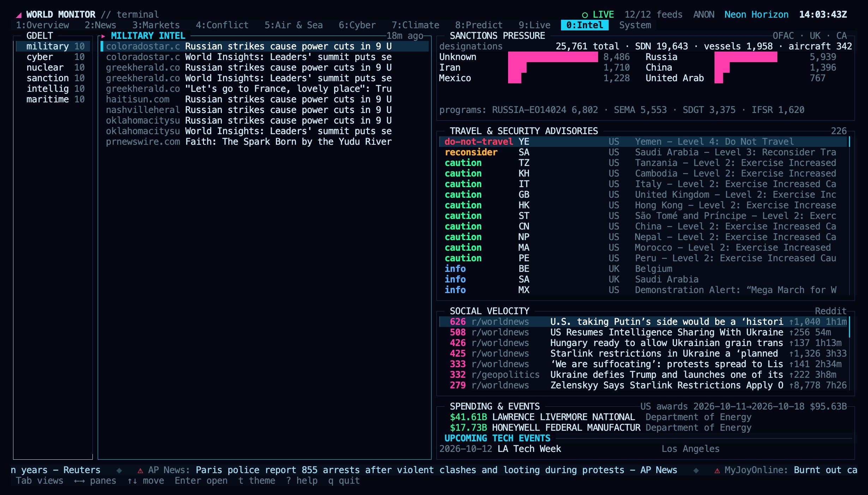The height and width of the screenshot is (495, 868).
Task: Click the diamond separator after Reuters ticker
Action: tap(119, 470)
